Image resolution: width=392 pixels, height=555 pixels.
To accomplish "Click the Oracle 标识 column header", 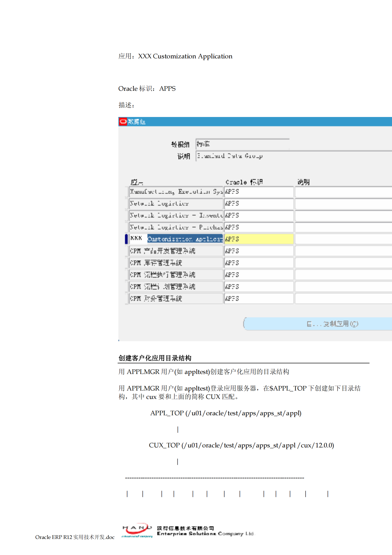I will [x=244, y=182].
